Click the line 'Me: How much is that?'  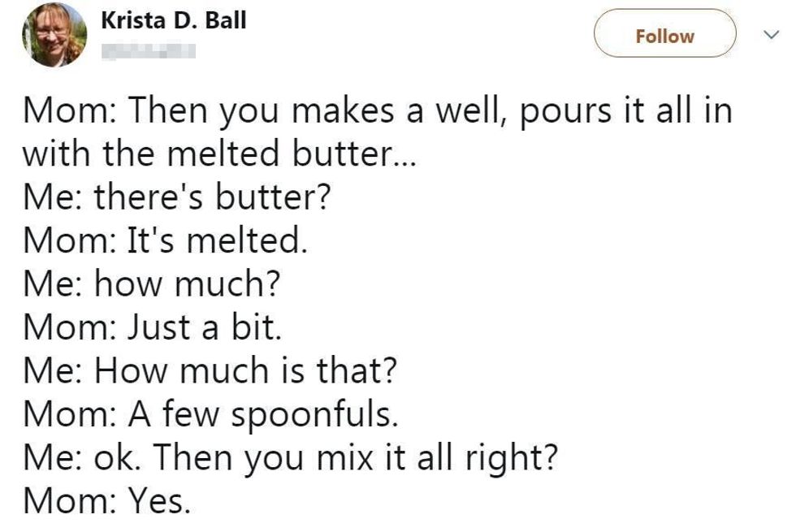point(211,371)
